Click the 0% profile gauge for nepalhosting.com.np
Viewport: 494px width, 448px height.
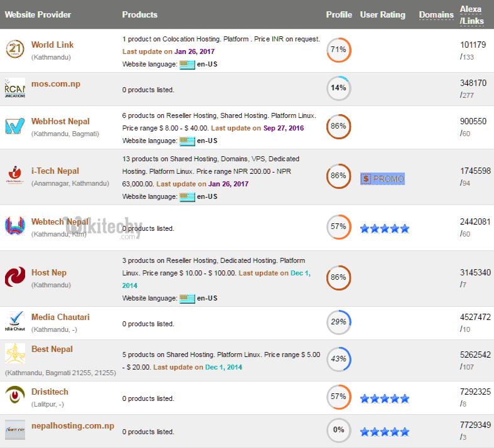click(x=339, y=430)
